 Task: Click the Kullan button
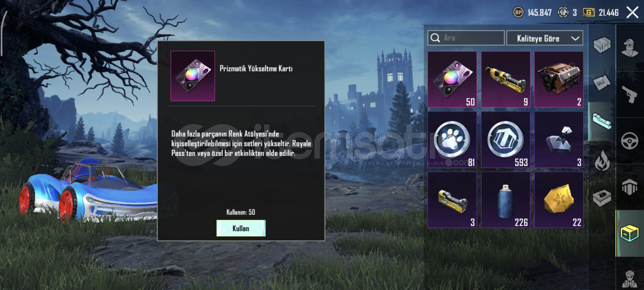click(x=241, y=228)
